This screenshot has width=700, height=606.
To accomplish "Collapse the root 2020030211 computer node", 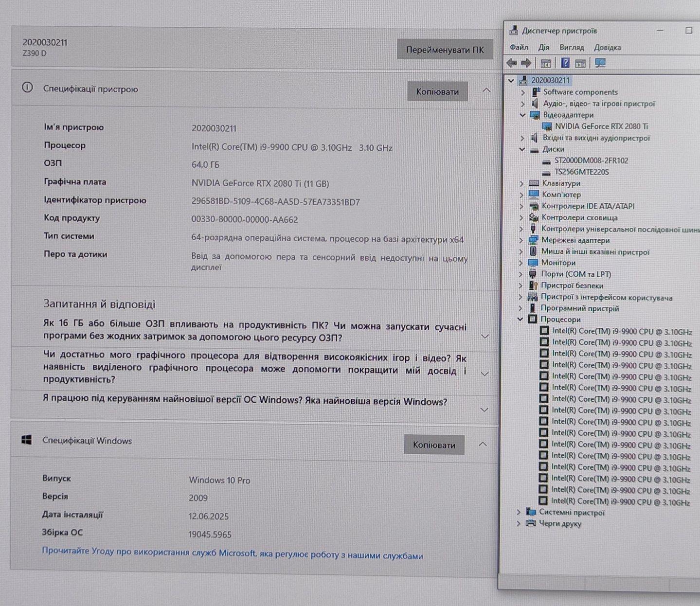I will pos(511,81).
